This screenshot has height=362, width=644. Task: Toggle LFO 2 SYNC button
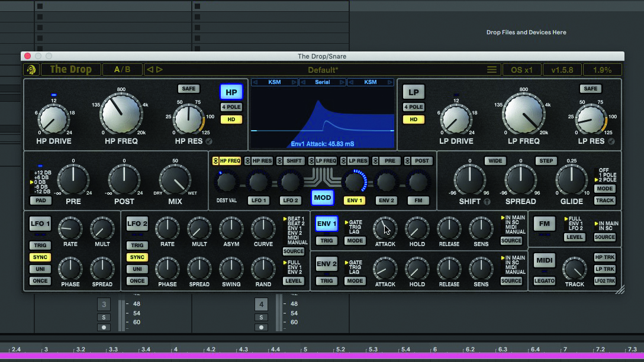[x=137, y=257]
